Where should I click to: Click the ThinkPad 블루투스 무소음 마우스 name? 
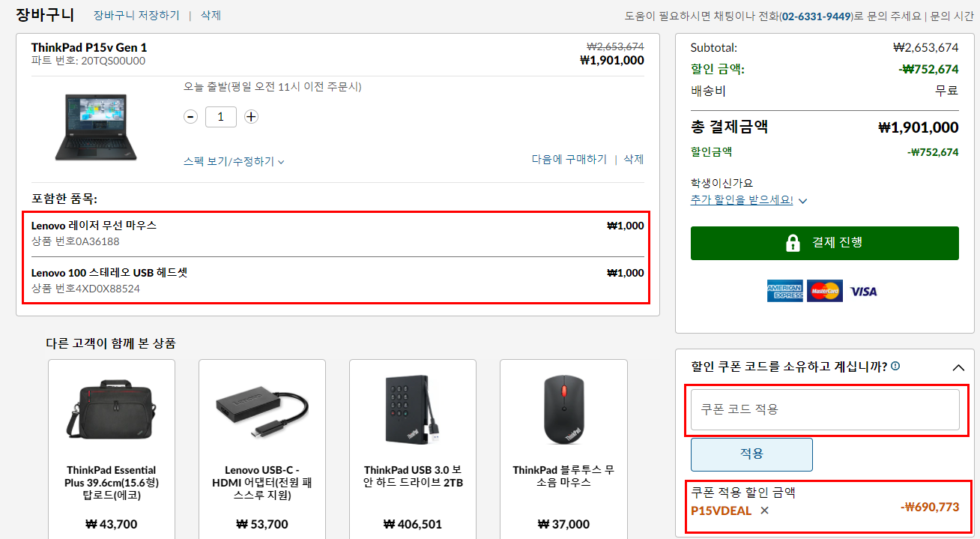(x=563, y=476)
